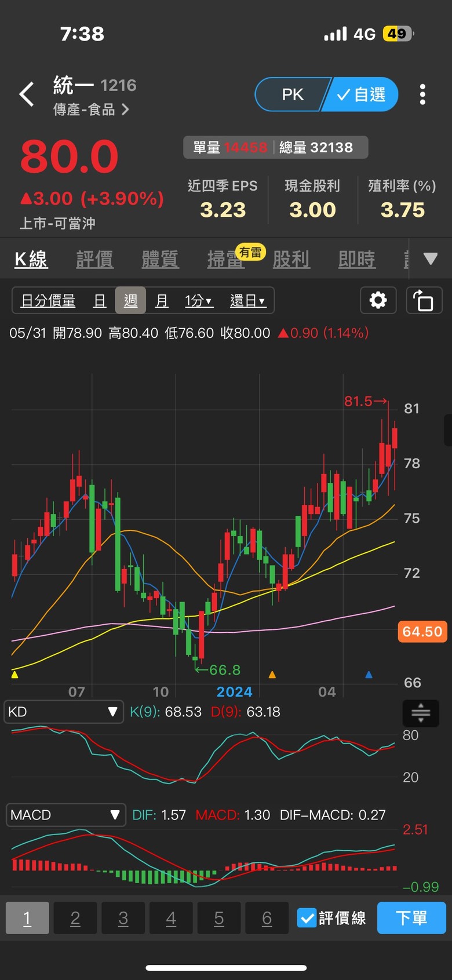
Task: Tap the battery indicator showing 49
Action: (x=398, y=34)
